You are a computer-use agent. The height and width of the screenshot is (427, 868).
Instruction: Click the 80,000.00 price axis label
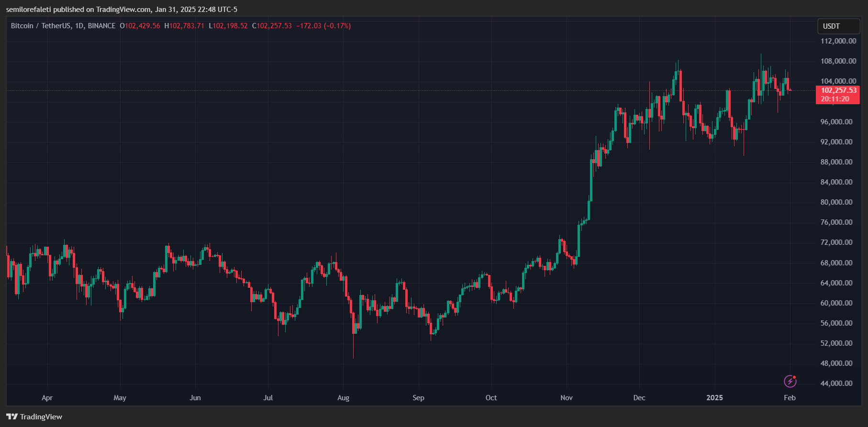[x=836, y=202]
